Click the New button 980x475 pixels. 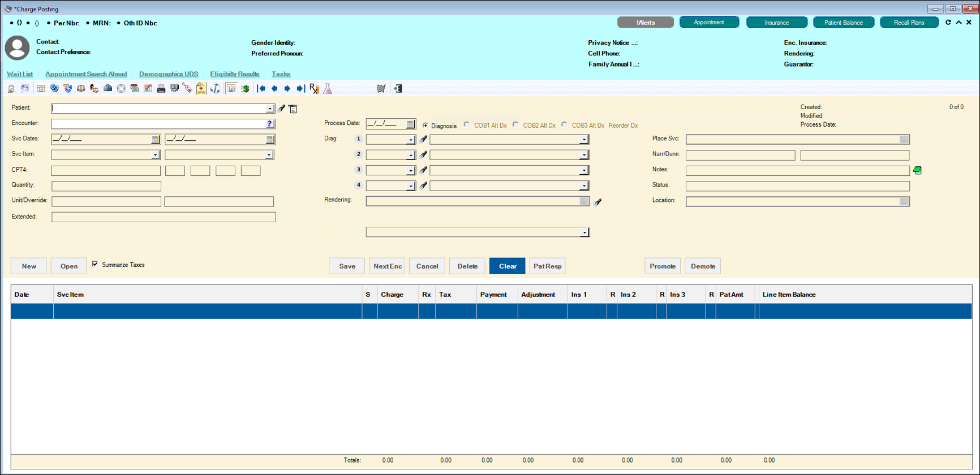coord(29,266)
